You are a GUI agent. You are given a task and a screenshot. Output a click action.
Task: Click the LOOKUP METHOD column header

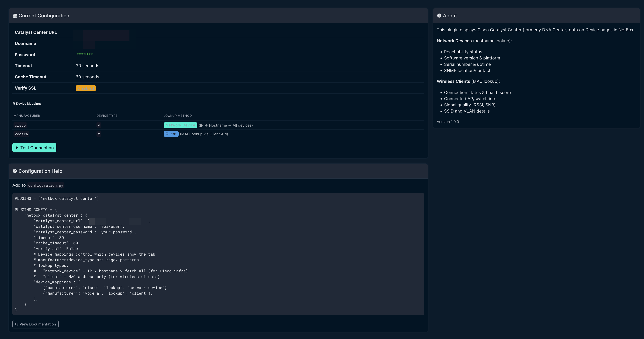(x=177, y=116)
